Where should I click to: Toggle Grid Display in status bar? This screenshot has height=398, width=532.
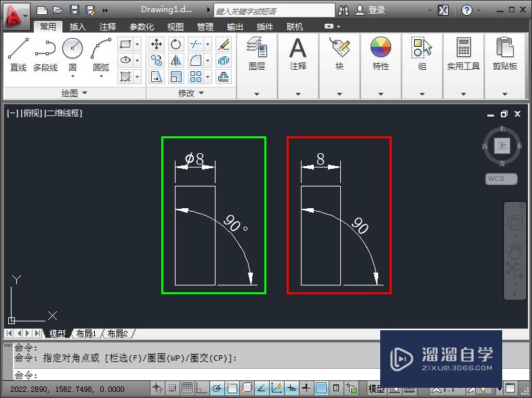[187, 388]
